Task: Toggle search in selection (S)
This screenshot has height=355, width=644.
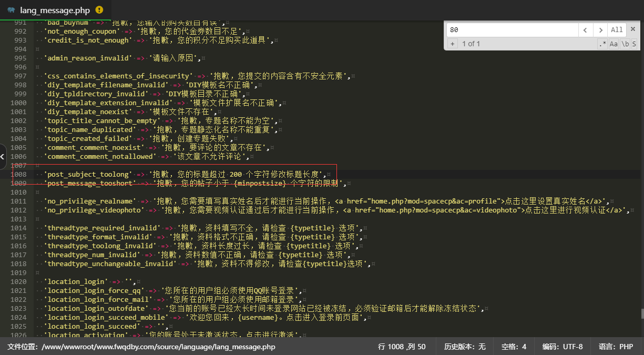Action: (x=634, y=44)
